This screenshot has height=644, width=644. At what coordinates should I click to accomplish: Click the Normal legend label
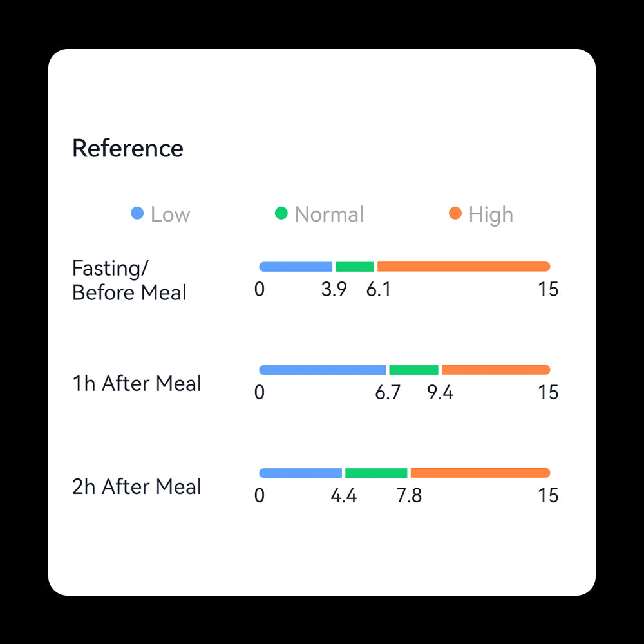click(329, 214)
